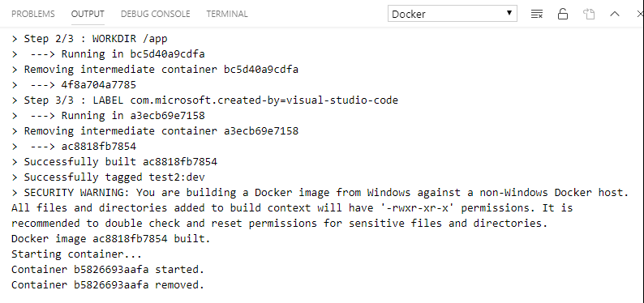Close the panel using the X icon
This screenshot has height=303, width=644.
pyautogui.click(x=640, y=14)
